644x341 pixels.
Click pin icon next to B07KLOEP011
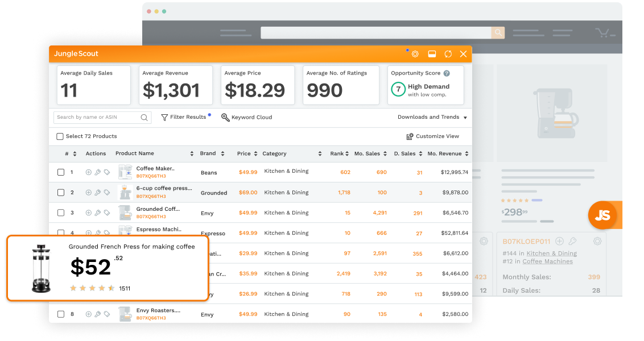(x=572, y=242)
